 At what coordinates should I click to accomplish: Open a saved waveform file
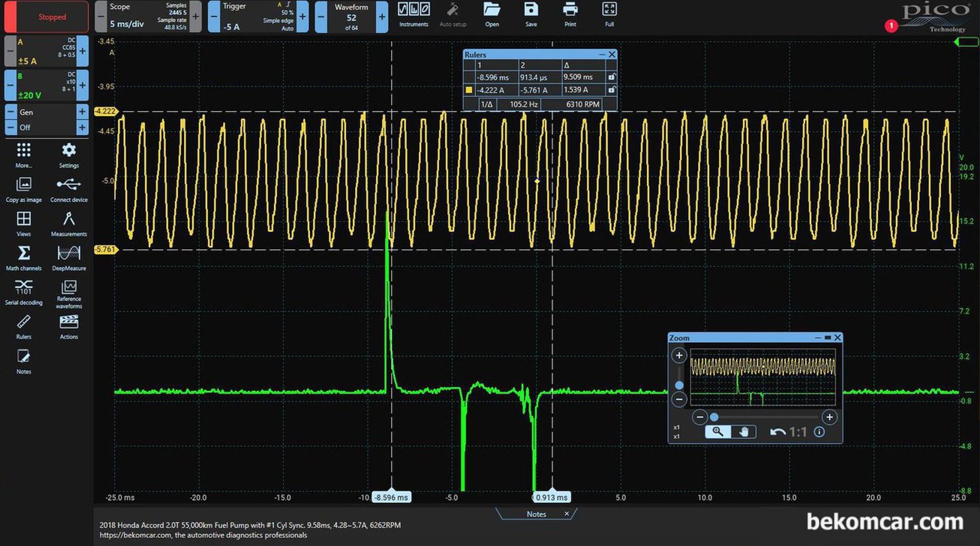(x=492, y=15)
